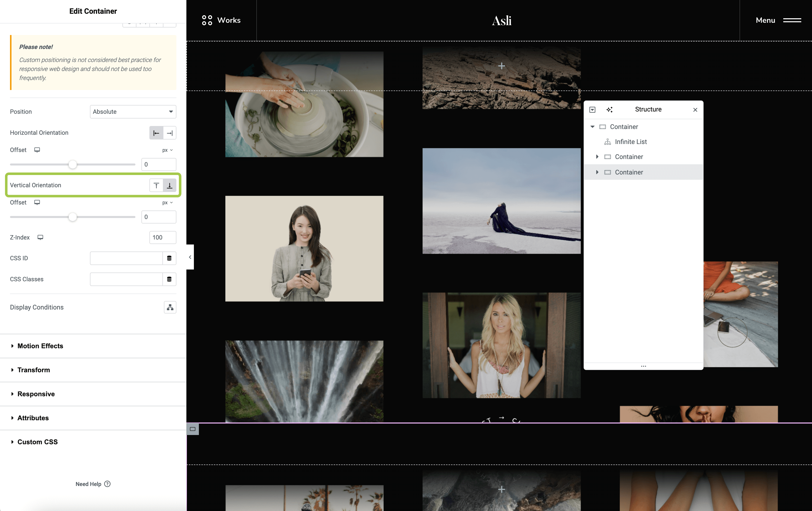Screen dimensions: 812x511
Task: Click the horizontal Offset slider handle
Action: click(x=72, y=164)
